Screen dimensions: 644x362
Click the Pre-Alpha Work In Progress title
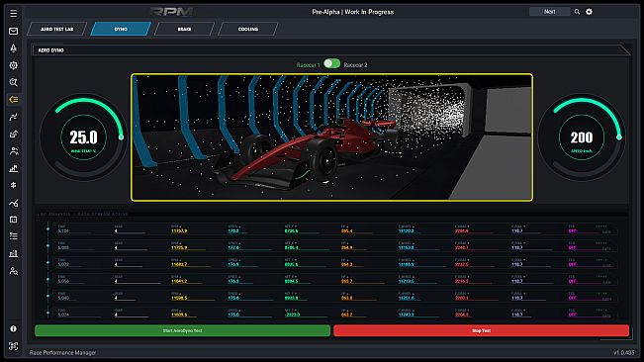[x=353, y=12]
